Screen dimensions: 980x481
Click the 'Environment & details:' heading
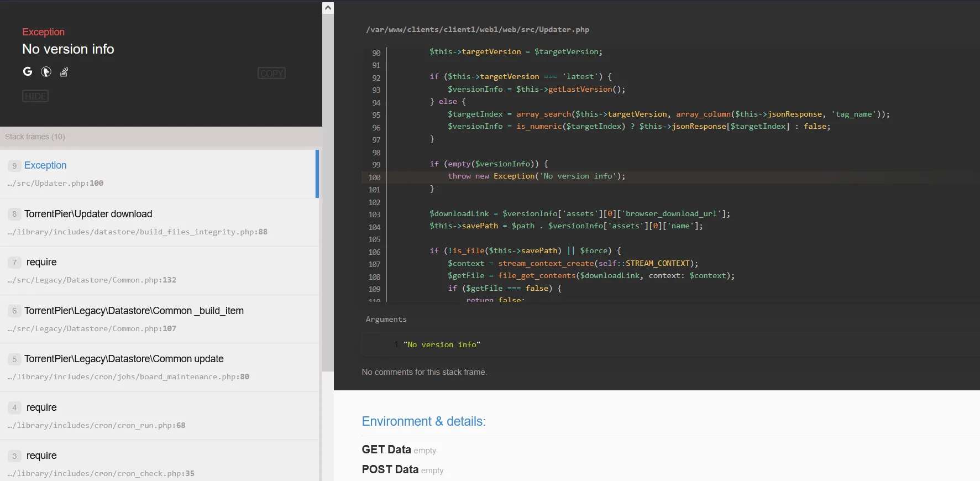tap(424, 421)
